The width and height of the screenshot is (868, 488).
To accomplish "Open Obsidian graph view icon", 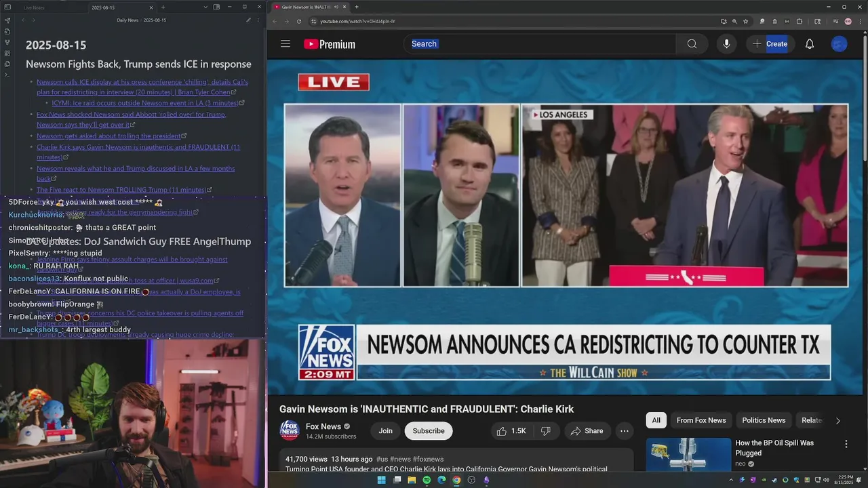I will 7,42.
